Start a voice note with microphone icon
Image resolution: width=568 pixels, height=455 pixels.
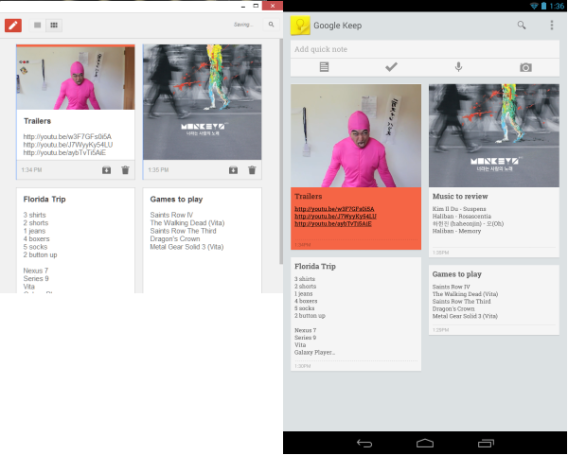click(x=459, y=67)
